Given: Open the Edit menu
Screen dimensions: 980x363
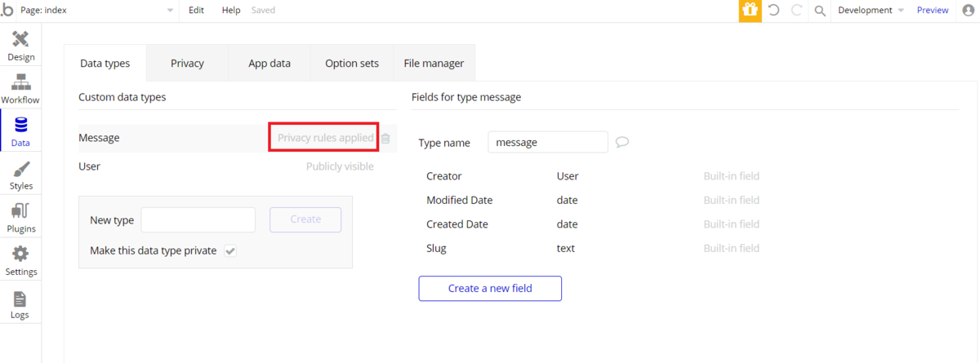Looking at the screenshot, I should (x=196, y=11).
